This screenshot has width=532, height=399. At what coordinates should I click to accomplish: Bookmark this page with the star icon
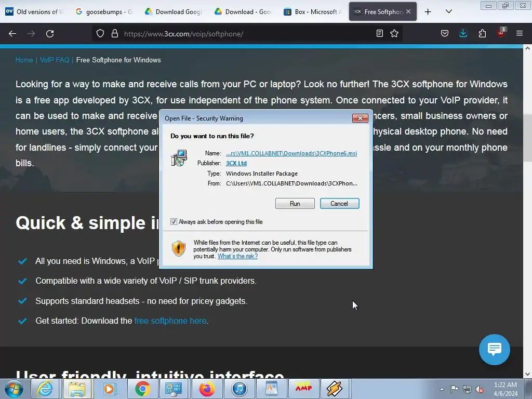click(x=394, y=33)
